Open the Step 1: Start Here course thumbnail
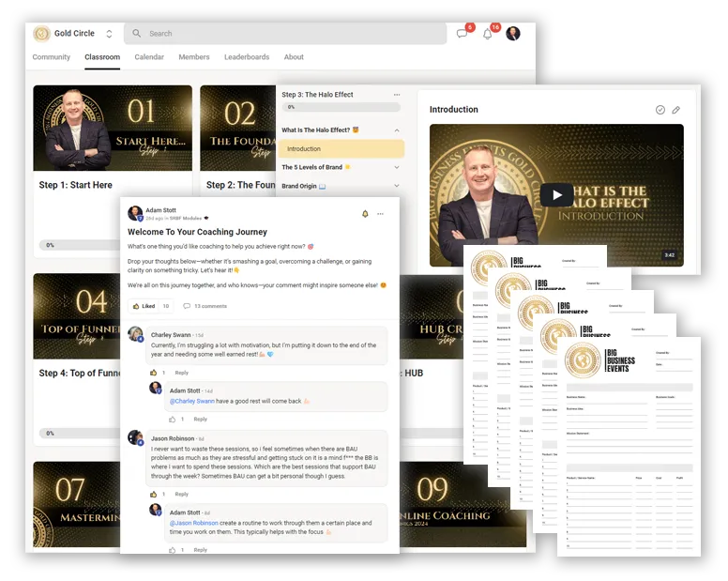Viewport: 728px width, 581px height. pyautogui.click(x=113, y=128)
